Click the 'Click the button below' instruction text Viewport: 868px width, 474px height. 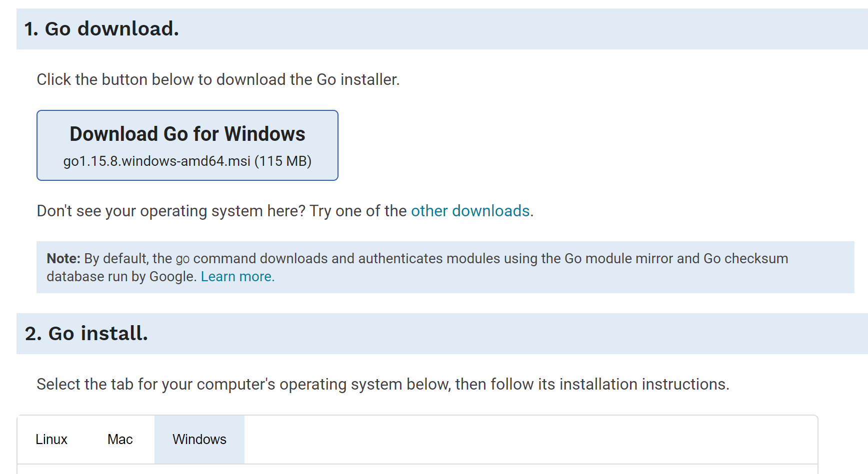[218, 79]
